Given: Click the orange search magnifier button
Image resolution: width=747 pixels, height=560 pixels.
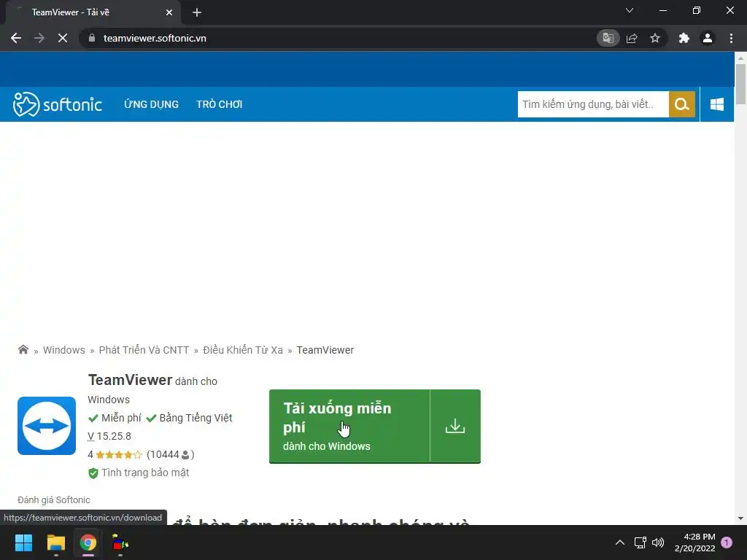Looking at the screenshot, I should 682,104.
